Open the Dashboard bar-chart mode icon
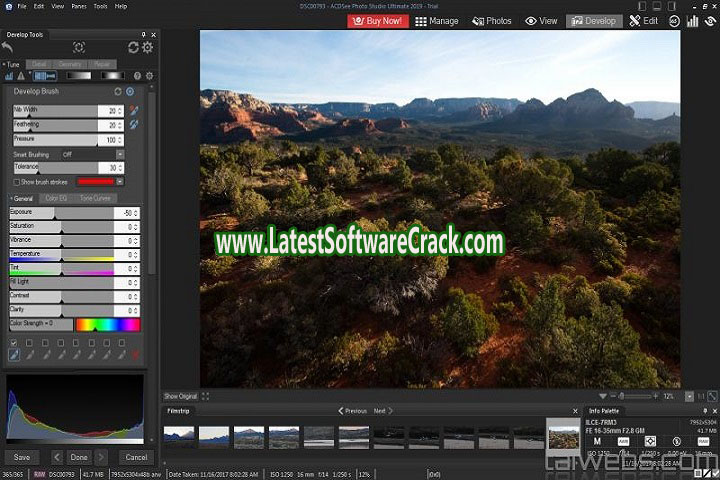The height and width of the screenshot is (480, 720). pos(692,21)
